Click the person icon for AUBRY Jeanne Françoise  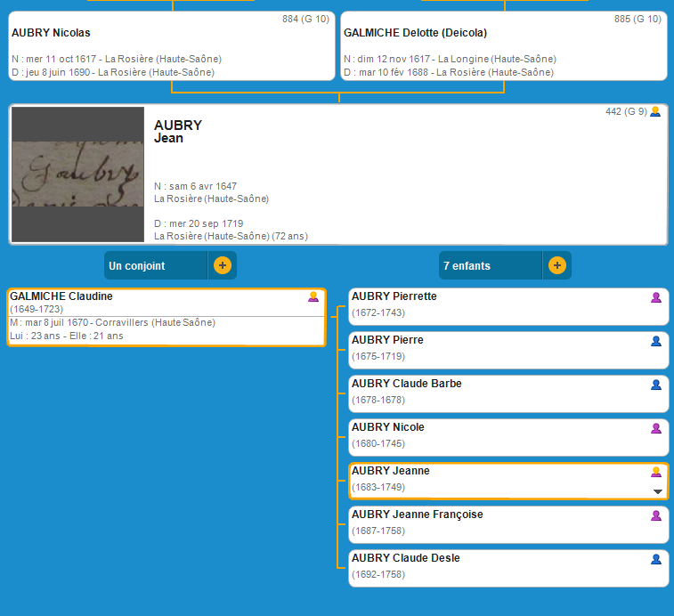pos(656,515)
